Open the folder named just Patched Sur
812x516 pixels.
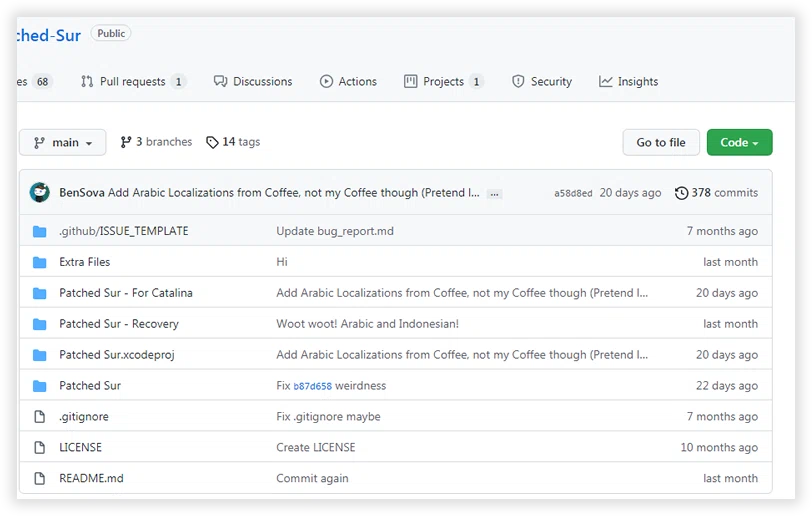pos(90,385)
